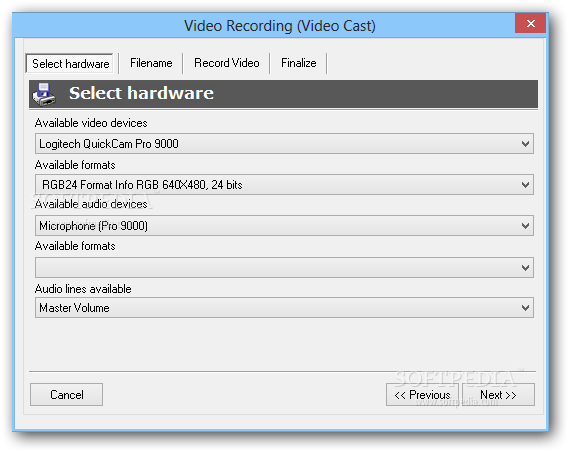Switch to the Record Video tab
The width and height of the screenshot is (569, 452).
tap(226, 63)
